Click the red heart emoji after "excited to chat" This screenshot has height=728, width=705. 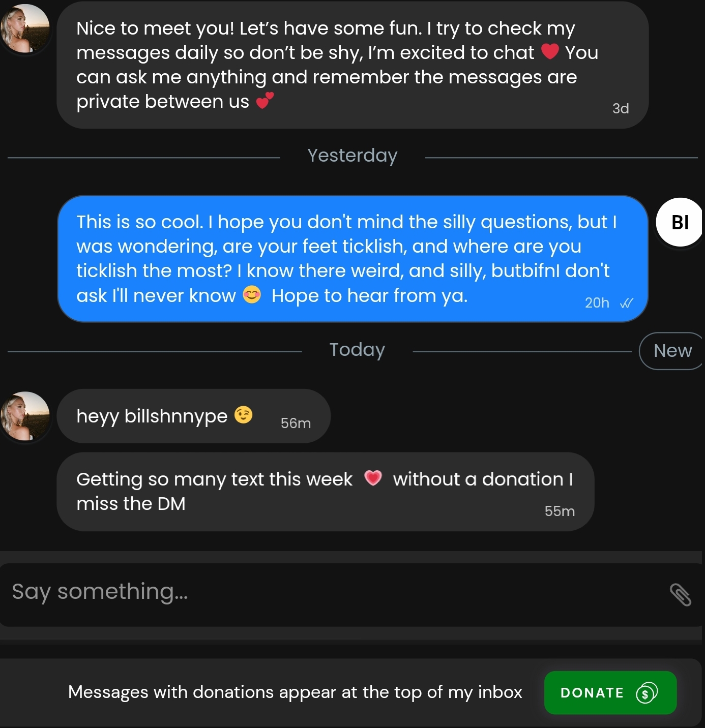coord(550,51)
